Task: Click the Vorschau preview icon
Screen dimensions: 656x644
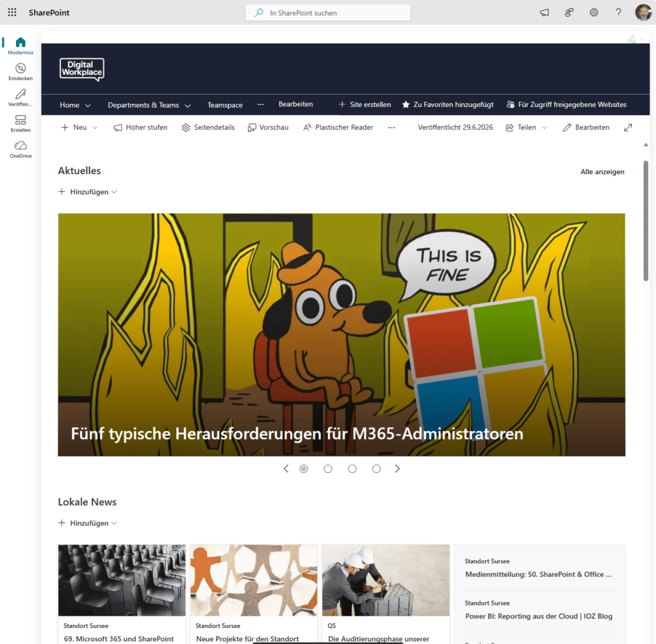Action: pos(252,128)
